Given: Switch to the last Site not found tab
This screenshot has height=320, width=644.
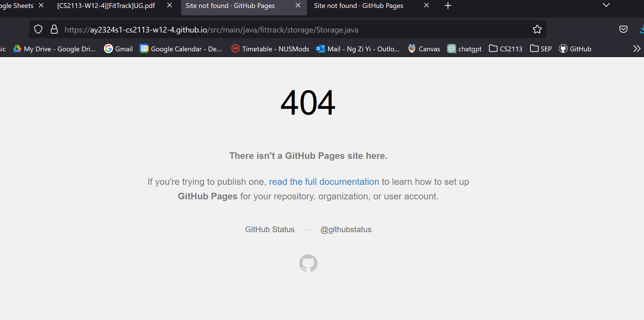Looking at the screenshot, I should [358, 6].
